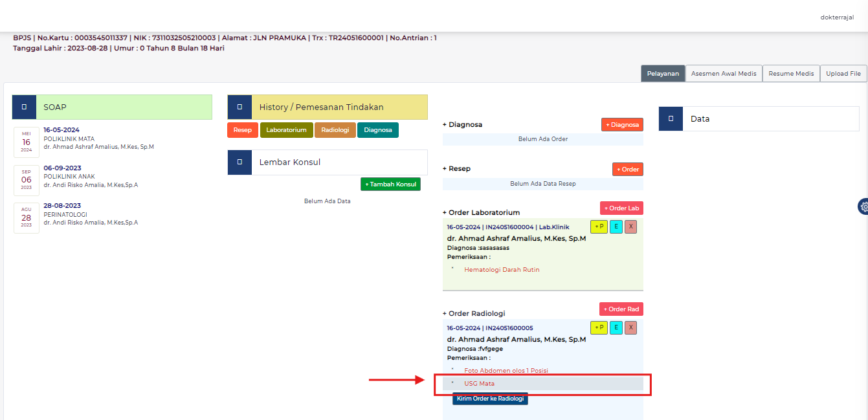Viewport: 868px width, 420px height.
Task: Click Kirim Order ke Radiologi button
Action: click(x=490, y=399)
